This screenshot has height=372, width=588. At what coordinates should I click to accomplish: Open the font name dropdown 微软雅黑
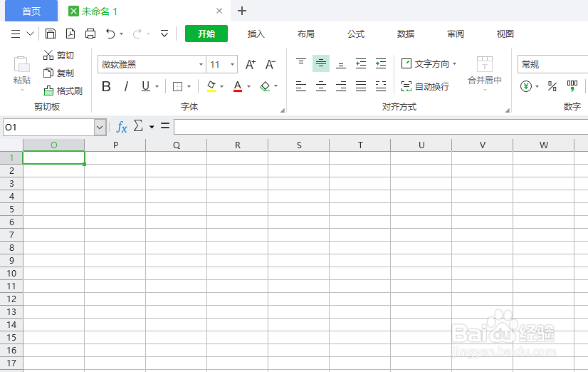click(201, 65)
